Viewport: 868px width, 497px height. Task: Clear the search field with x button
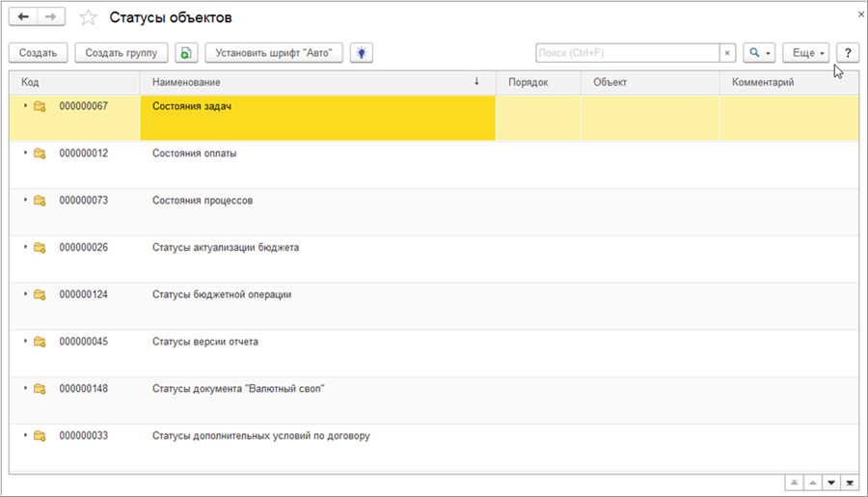[727, 53]
